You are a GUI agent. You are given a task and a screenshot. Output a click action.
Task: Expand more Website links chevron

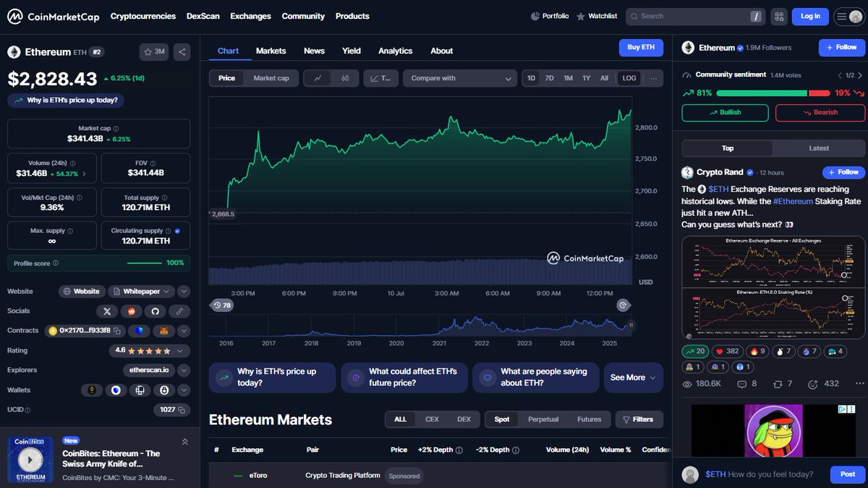(x=184, y=292)
